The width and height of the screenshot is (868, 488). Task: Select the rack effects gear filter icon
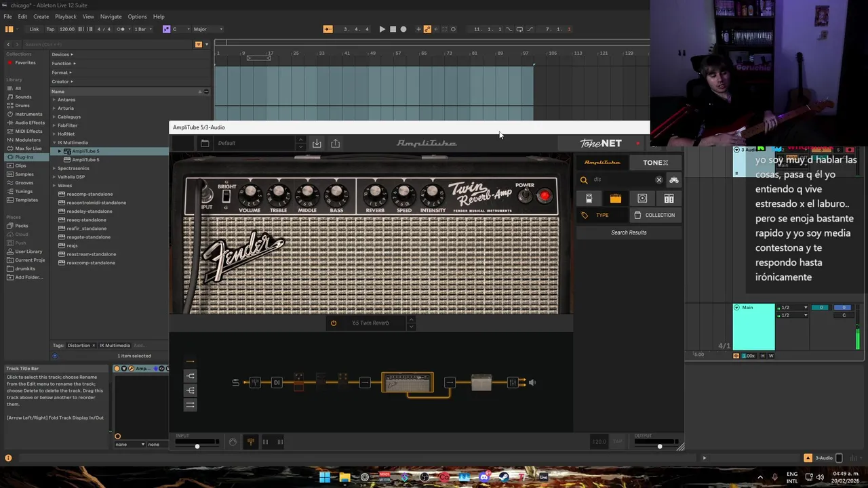point(669,198)
